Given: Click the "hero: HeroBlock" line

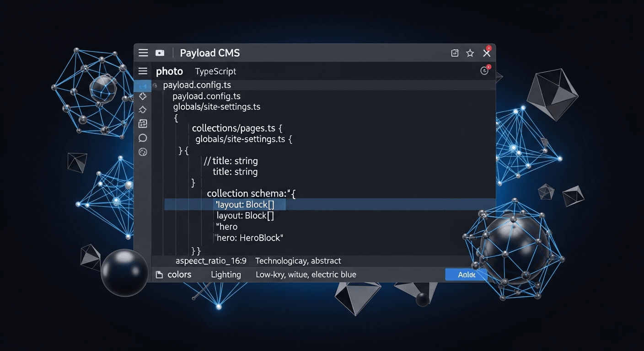Looking at the screenshot, I should [249, 238].
